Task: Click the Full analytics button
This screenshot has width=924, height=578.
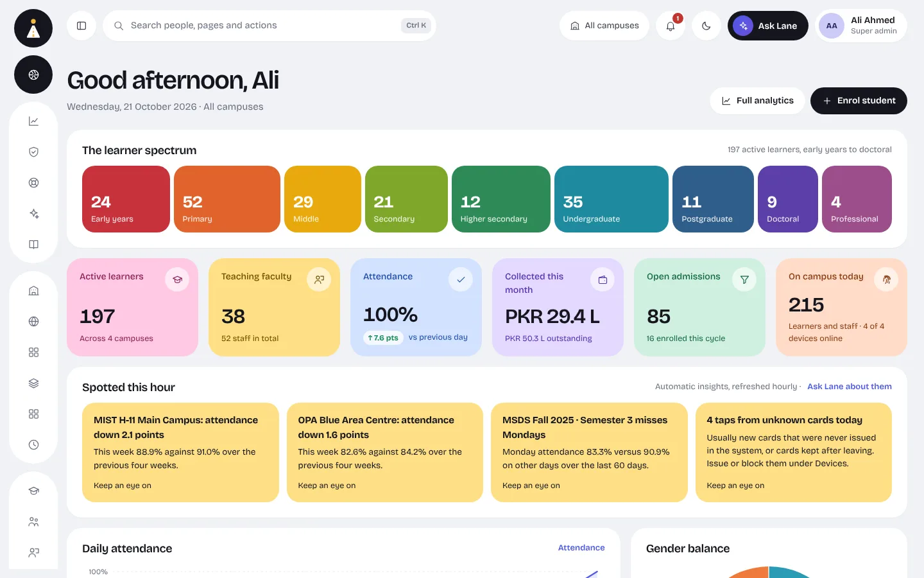Action: (x=757, y=101)
